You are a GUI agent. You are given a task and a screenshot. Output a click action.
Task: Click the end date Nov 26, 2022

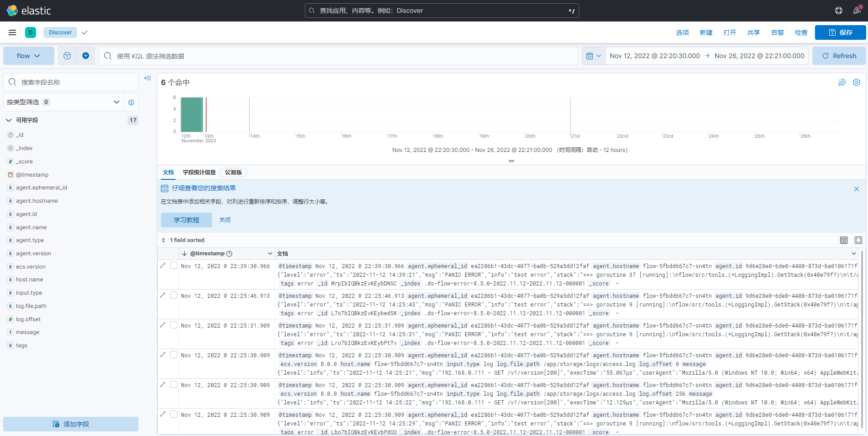tap(760, 56)
